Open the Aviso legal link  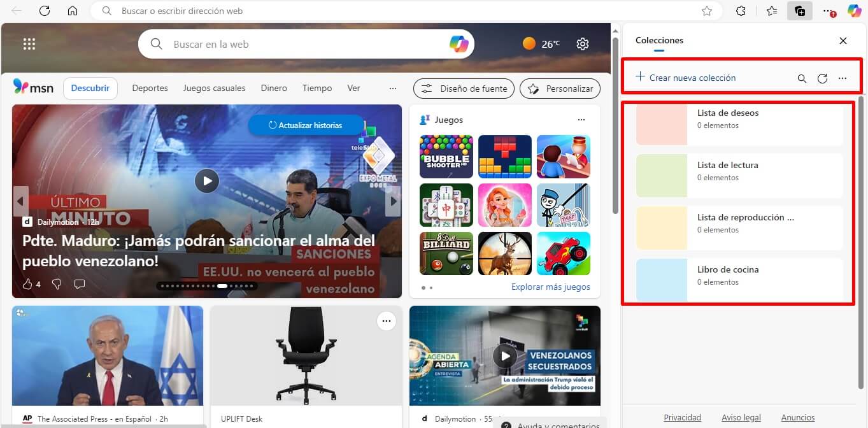(x=741, y=418)
